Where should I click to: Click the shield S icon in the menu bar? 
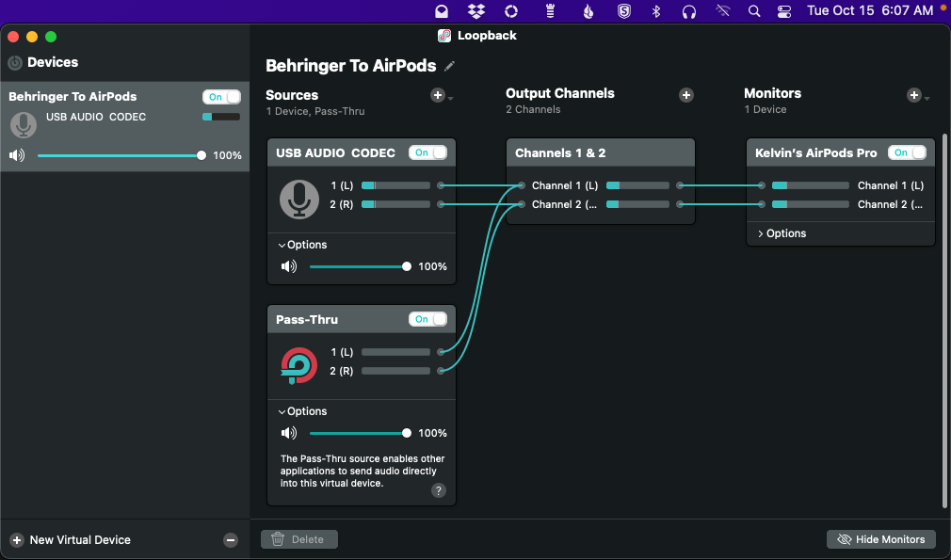[x=624, y=11]
